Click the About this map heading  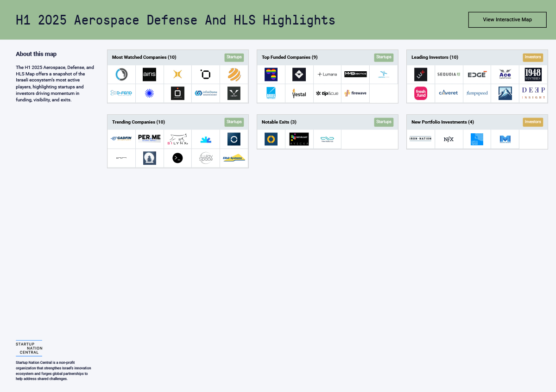[36, 54]
